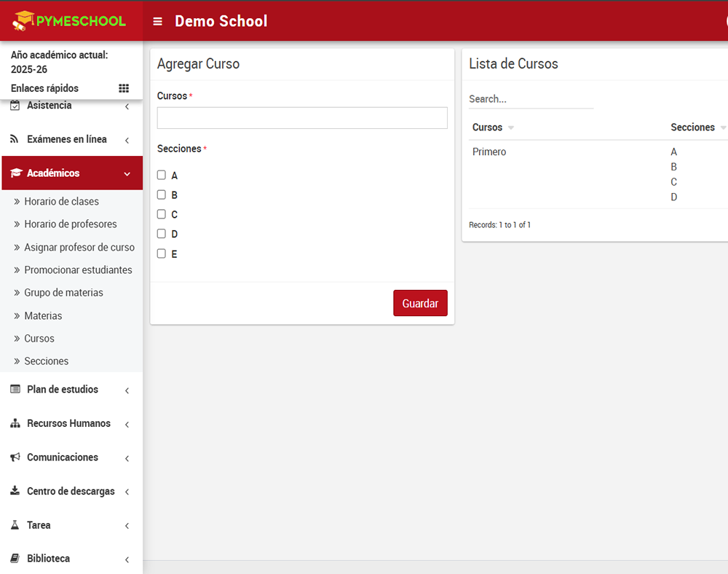This screenshot has height=574, width=728.
Task: Go to Secciones submenu item
Action: [x=46, y=361]
